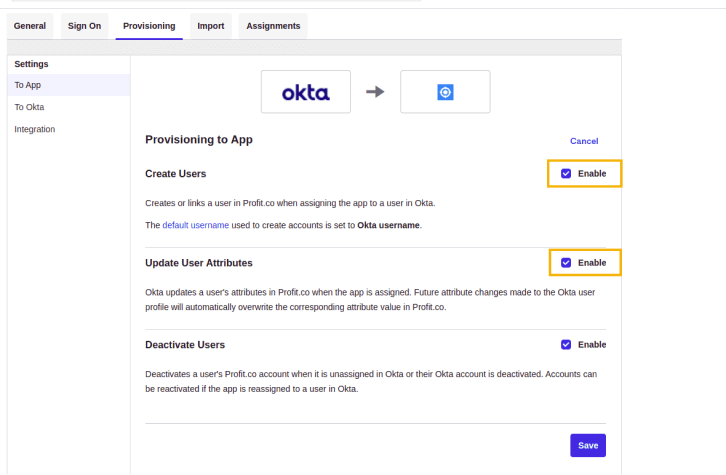This screenshot has height=475, width=726.
Task: Click Cancel to discard provisioning changes
Action: pyautogui.click(x=584, y=141)
